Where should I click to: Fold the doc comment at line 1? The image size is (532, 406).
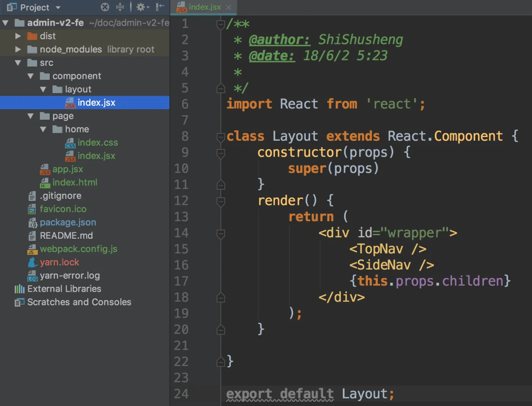(x=221, y=24)
